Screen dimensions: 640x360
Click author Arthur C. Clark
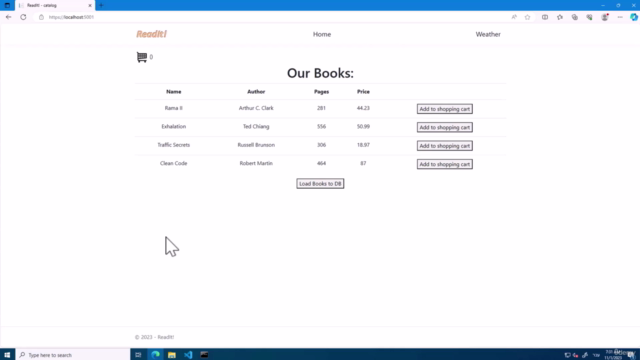[x=256, y=108]
